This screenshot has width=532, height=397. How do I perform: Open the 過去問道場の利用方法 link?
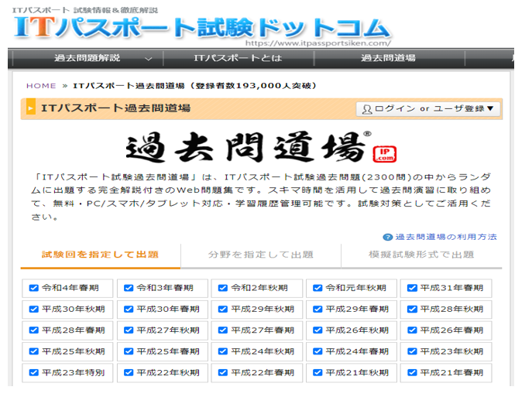pos(446,237)
